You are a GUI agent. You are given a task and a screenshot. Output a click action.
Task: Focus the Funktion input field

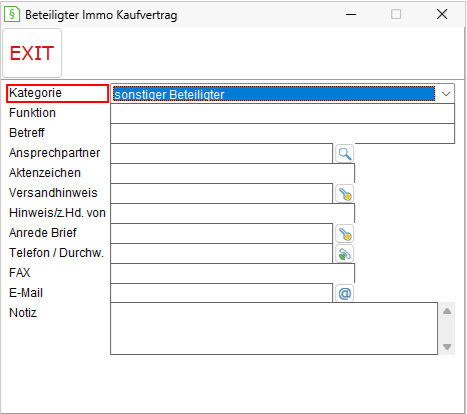(282, 114)
